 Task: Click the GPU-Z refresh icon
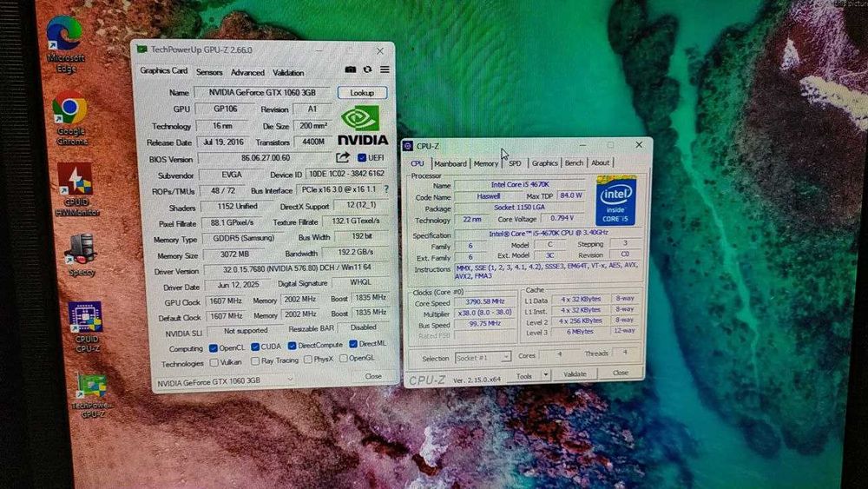(367, 69)
